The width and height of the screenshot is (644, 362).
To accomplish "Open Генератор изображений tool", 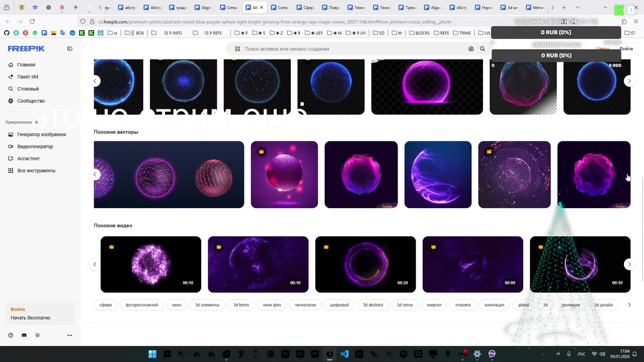I will (41, 134).
